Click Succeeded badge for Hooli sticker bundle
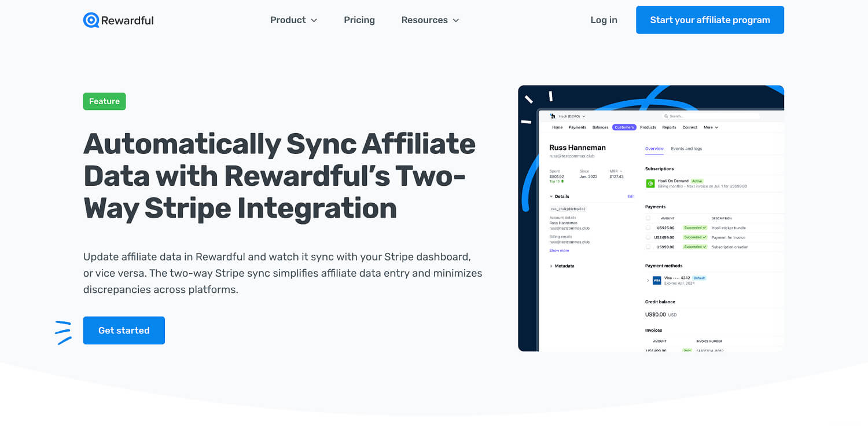This screenshot has width=868, height=426. [x=695, y=228]
